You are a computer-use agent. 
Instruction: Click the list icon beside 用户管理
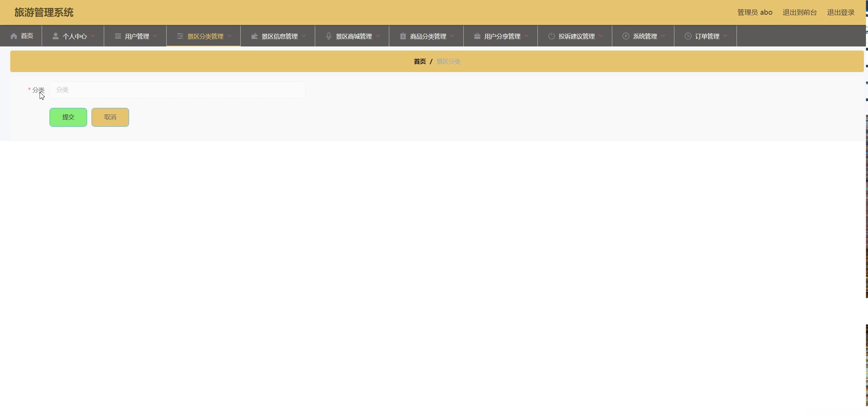coord(118,36)
